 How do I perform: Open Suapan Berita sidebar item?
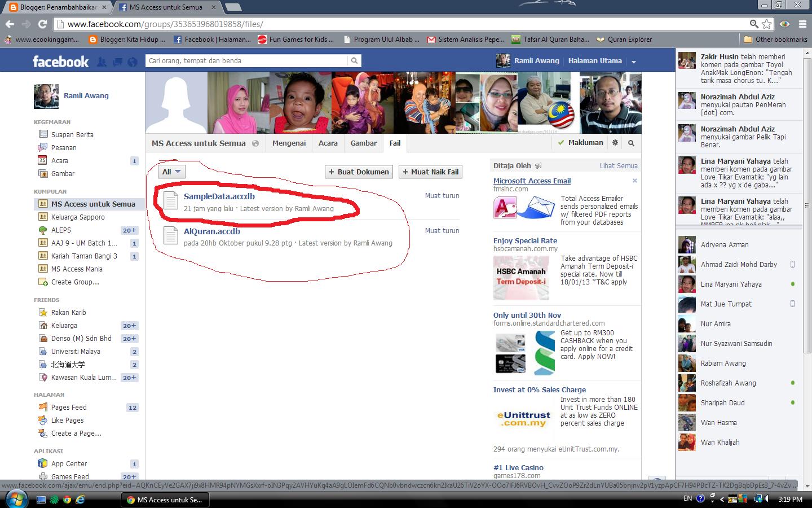click(x=72, y=134)
